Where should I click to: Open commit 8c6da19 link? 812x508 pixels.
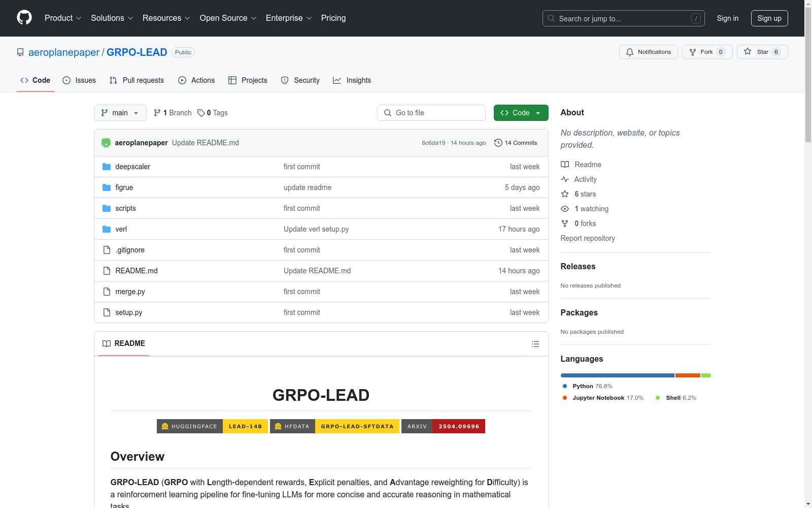(x=433, y=143)
